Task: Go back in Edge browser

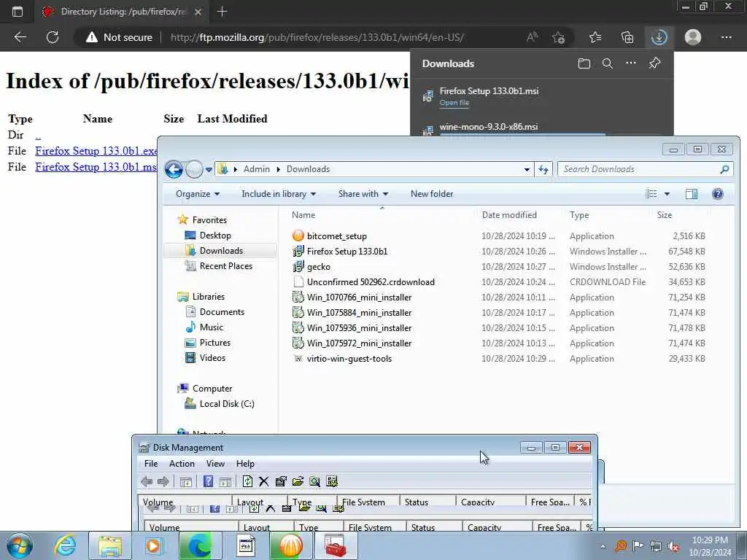Action: [20, 37]
